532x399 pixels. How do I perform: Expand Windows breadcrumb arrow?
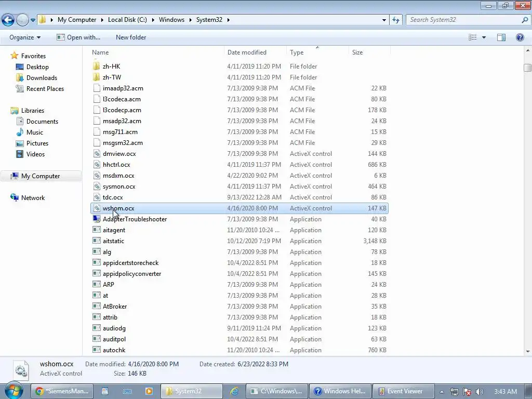click(x=190, y=20)
